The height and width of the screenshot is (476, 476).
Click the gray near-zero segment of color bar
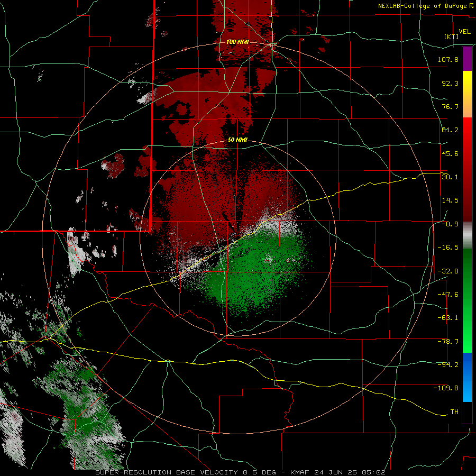[x=467, y=235]
